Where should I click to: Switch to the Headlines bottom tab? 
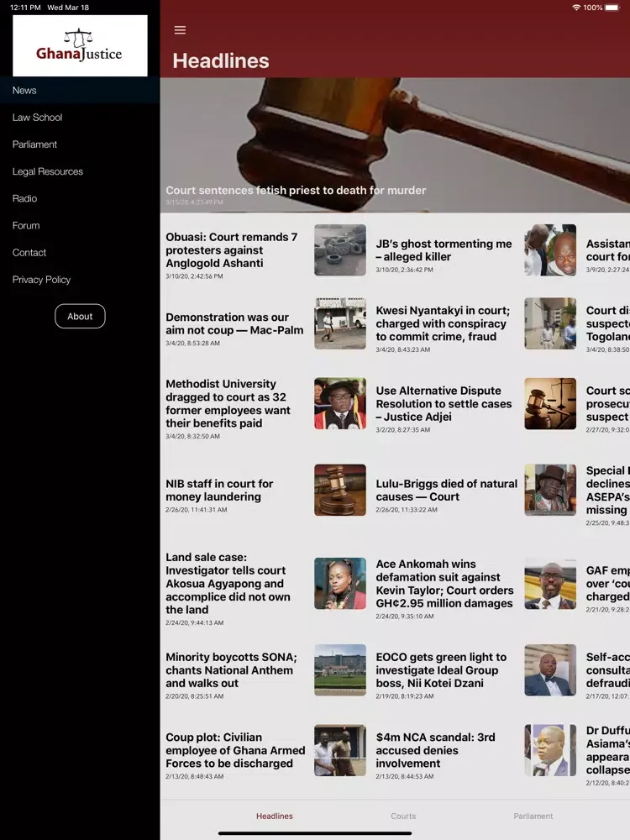[275, 816]
